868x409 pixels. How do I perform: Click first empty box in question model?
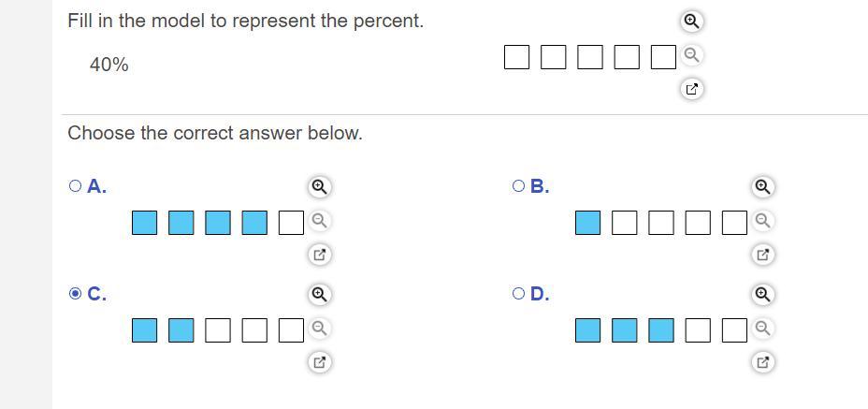click(x=516, y=57)
